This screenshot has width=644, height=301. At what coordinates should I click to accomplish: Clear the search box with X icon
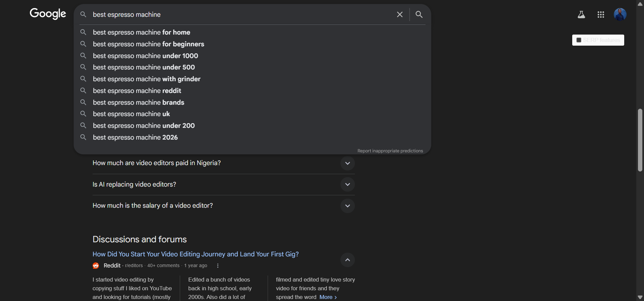[399, 14]
